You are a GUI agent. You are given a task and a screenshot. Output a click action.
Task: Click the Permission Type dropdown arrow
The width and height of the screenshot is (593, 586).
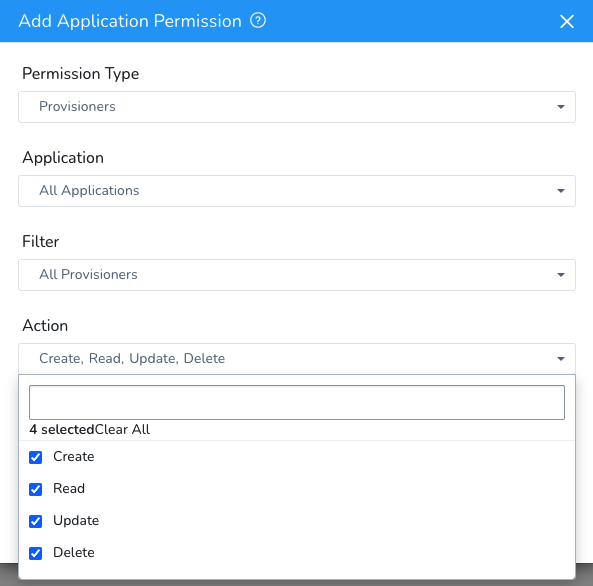point(561,107)
